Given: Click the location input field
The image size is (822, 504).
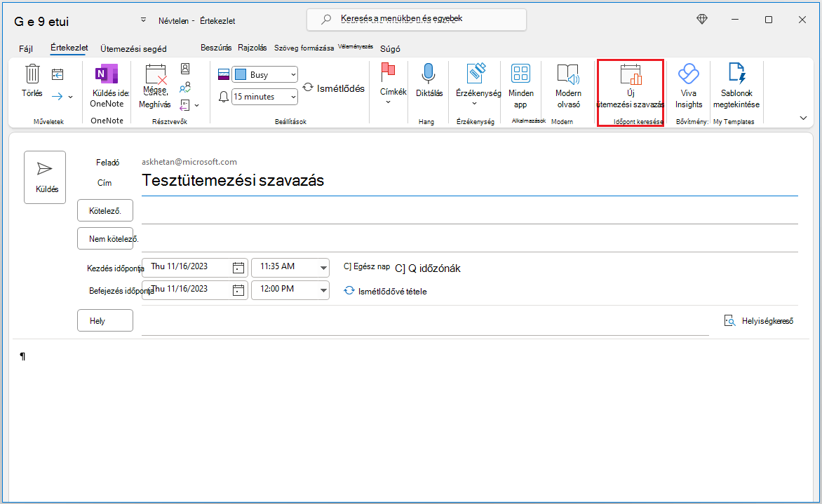Looking at the screenshot, I should (x=425, y=321).
